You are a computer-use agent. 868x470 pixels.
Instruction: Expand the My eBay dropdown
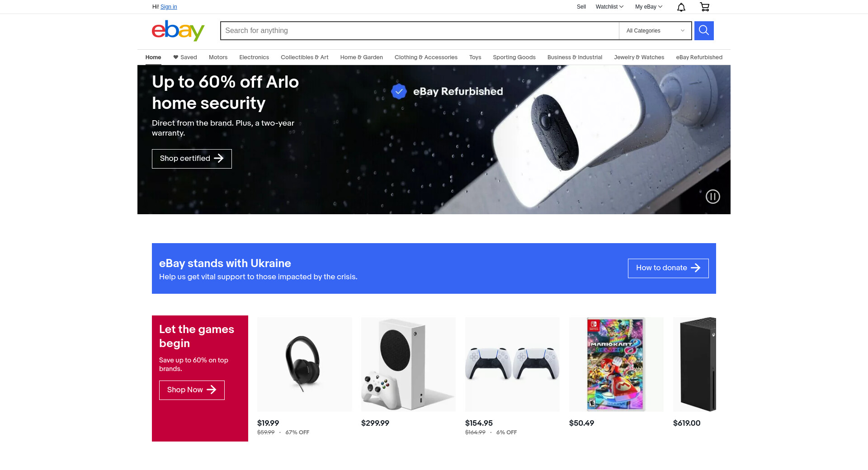[x=648, y=7]
